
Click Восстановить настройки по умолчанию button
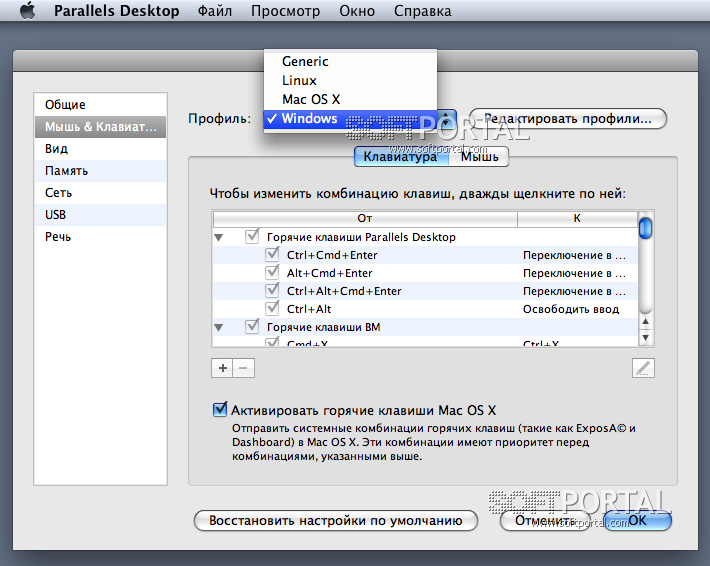click(x=336, y=521)
